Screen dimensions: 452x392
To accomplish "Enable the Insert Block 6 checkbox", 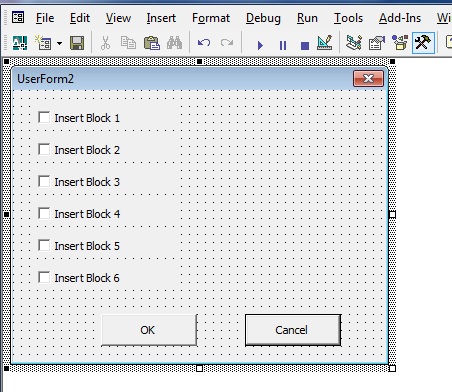I will click(x=44, y=277).
